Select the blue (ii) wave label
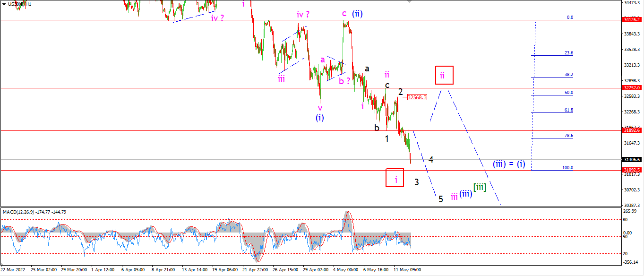This screenshot has height=276, width=644. pos(357,14)
